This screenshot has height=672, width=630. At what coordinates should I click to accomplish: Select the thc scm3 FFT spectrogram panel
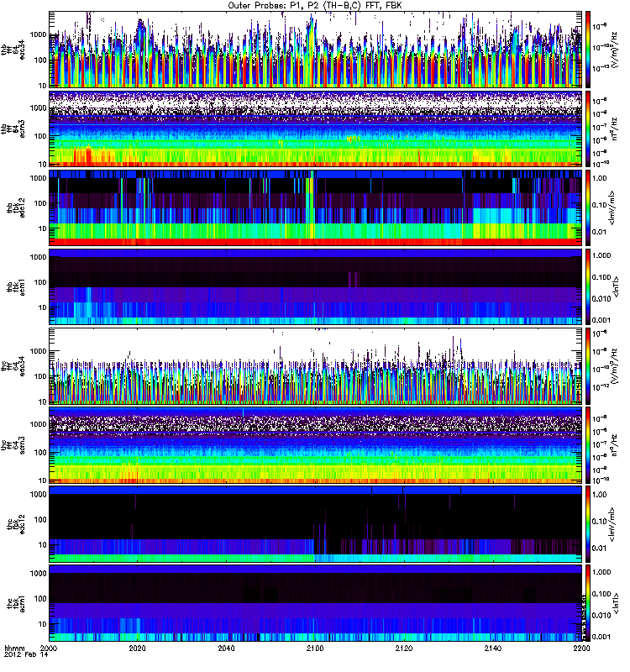click(x=315, y=444)
